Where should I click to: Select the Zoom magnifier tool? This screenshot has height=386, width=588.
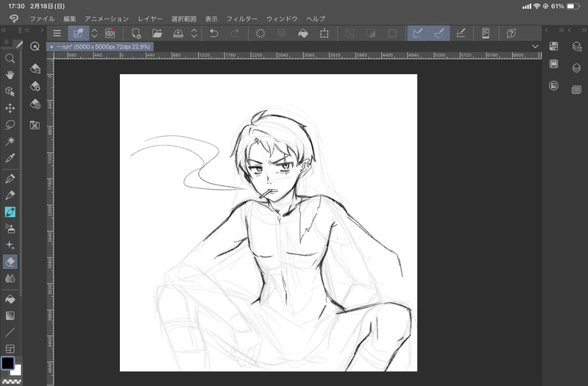[x=10, y=59]
